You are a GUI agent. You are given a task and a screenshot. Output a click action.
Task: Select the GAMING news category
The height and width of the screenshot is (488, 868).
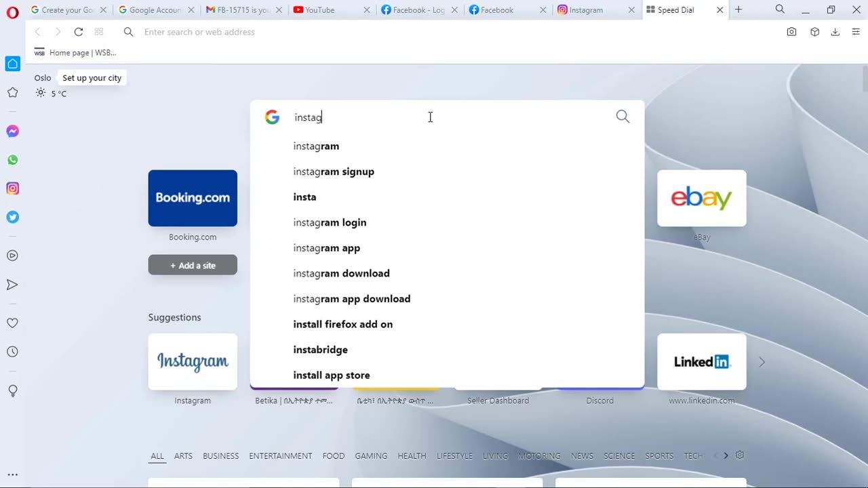point(371,456)
